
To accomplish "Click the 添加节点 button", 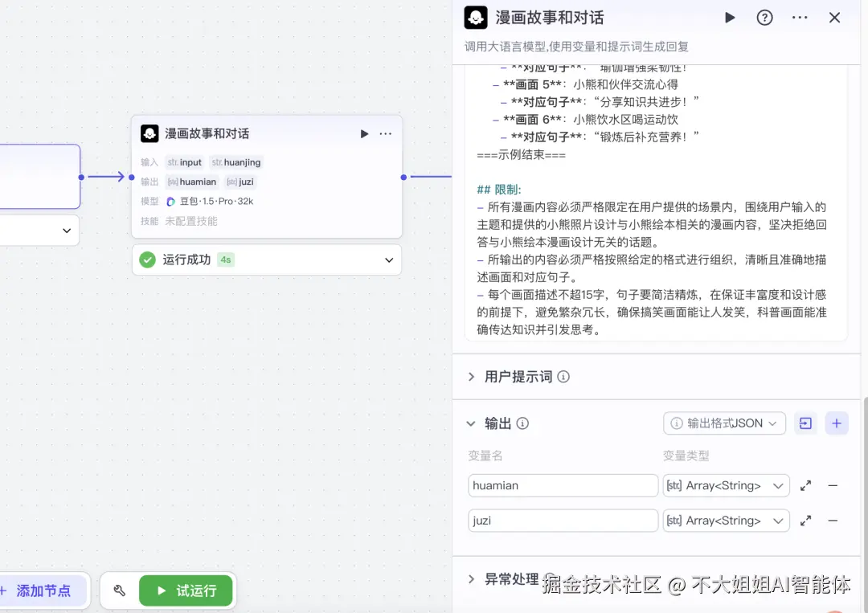I will click(x=44, y=591).
